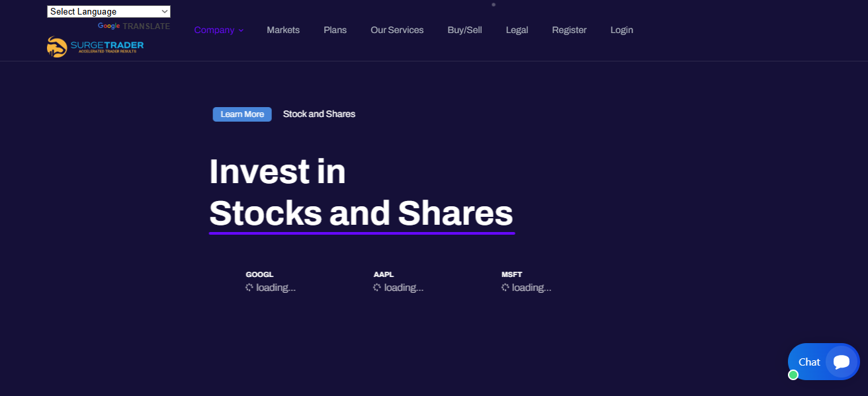Click the MSFT loading spinner
This screenshot has width=868, height=396.
505,288
